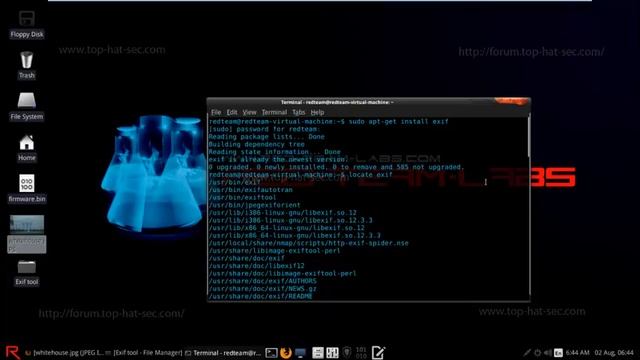640x360 pixels.
Task: Click the '/usr/share/doc/libexif12' terminal line
Action: (x=256, y=266)
